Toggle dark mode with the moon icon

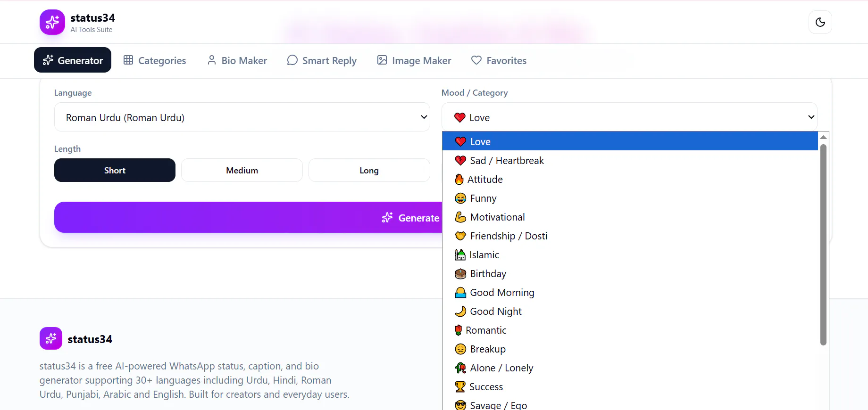(x=820, y=22)
